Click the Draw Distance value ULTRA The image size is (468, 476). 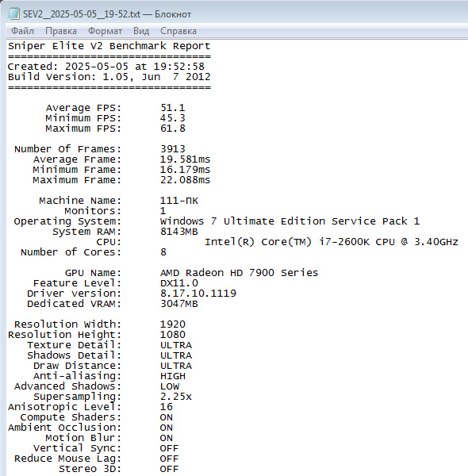[x=176, y=366]
